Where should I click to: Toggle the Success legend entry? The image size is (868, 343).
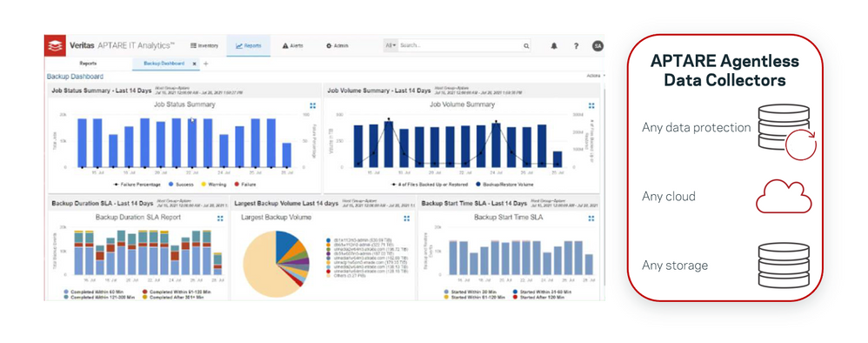[x=181, y=184]
